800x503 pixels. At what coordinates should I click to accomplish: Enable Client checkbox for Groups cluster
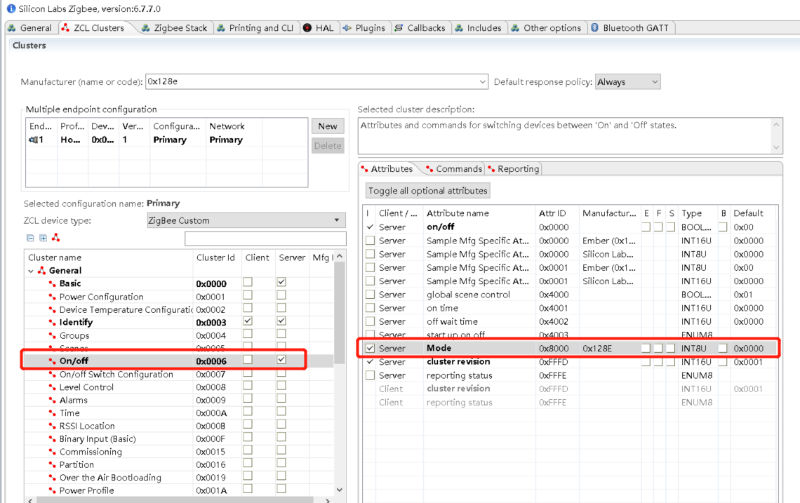coord(247,334)
